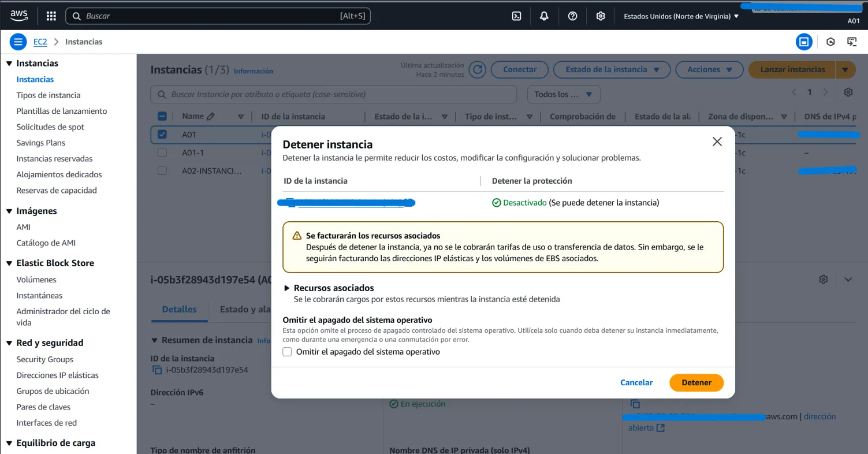The image size is (868, 454).
Task: Expand the Recursos asociados section
Action: click(x=288, y=288)
